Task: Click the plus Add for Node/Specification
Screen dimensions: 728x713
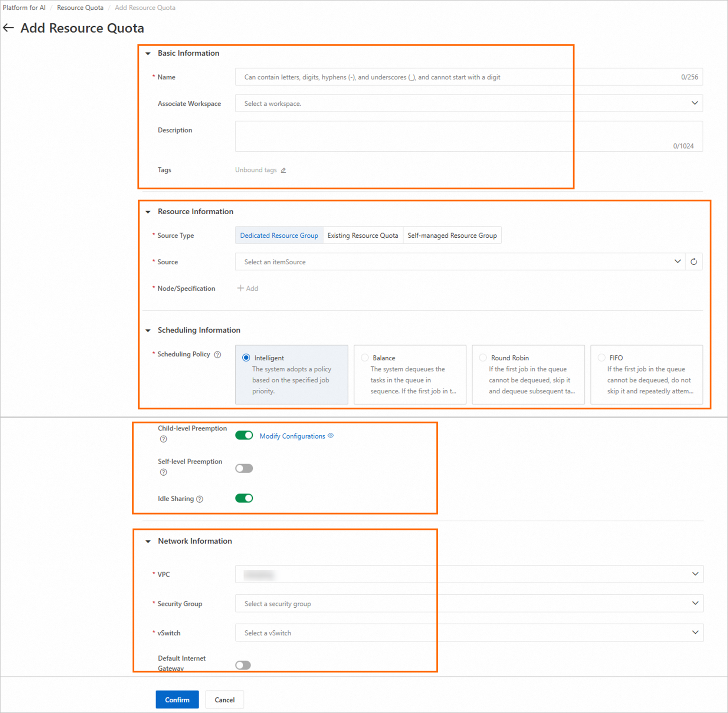Action: (247, 288)
